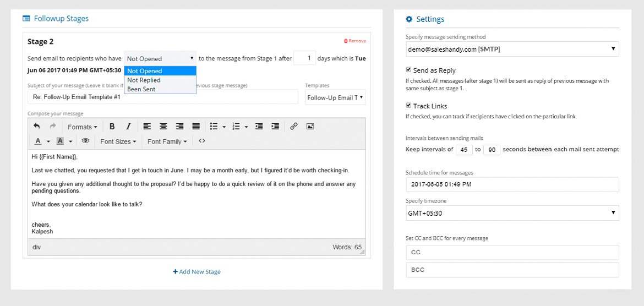
Task: Apply italic formatting to message
Action: [x=128, y=127]
